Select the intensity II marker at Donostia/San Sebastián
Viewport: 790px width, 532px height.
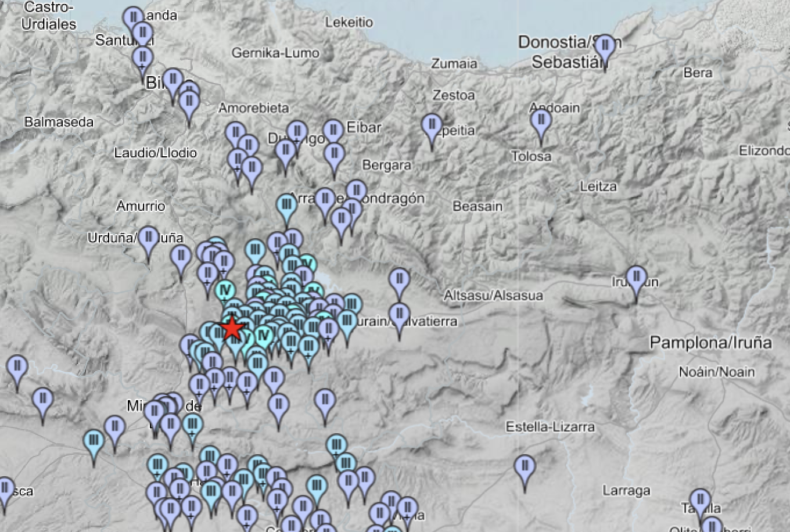coord(605,46)
